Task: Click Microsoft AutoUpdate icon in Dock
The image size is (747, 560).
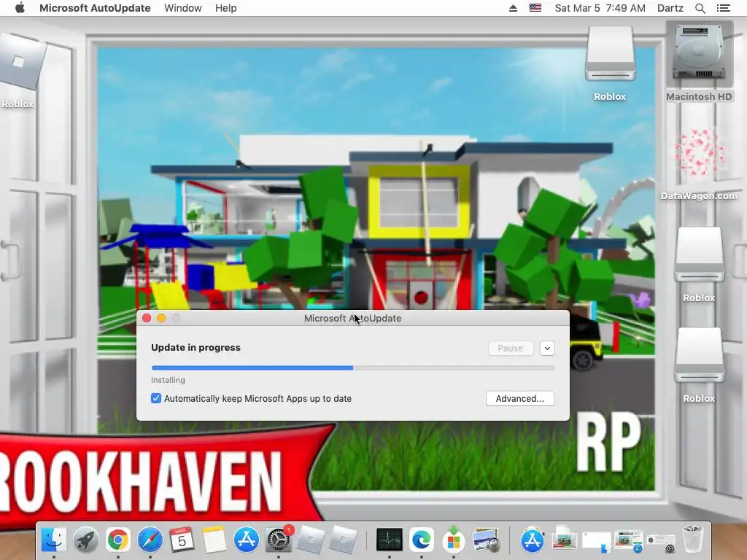Action: tap(454, 540)
